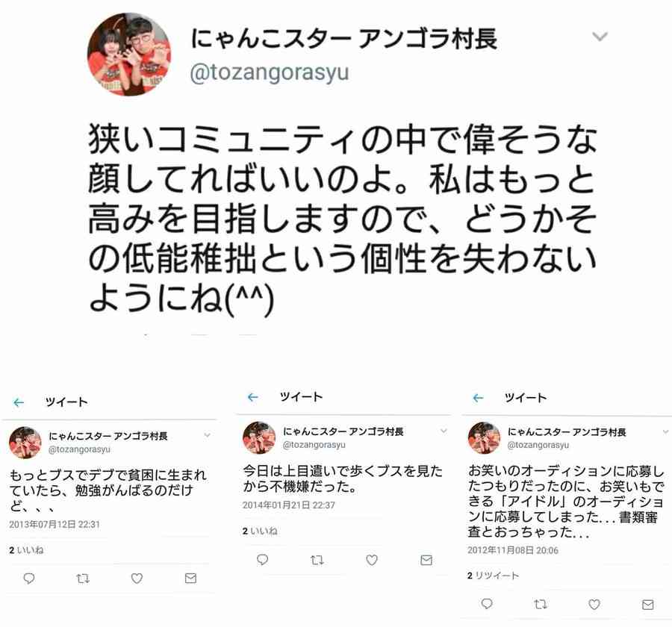Open the large @tozangorasyu handle link
The image size is (672, 627).
(269, 72)
